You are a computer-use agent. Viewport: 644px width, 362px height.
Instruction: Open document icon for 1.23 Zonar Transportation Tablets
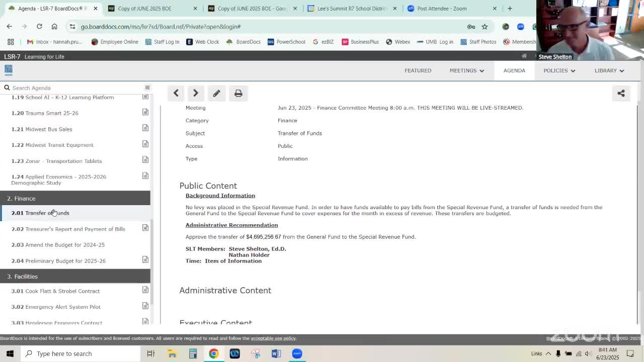(145, 160)
